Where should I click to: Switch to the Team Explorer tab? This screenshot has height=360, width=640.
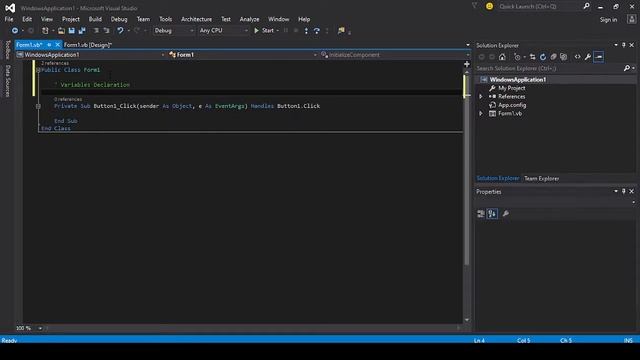point(541,178)
